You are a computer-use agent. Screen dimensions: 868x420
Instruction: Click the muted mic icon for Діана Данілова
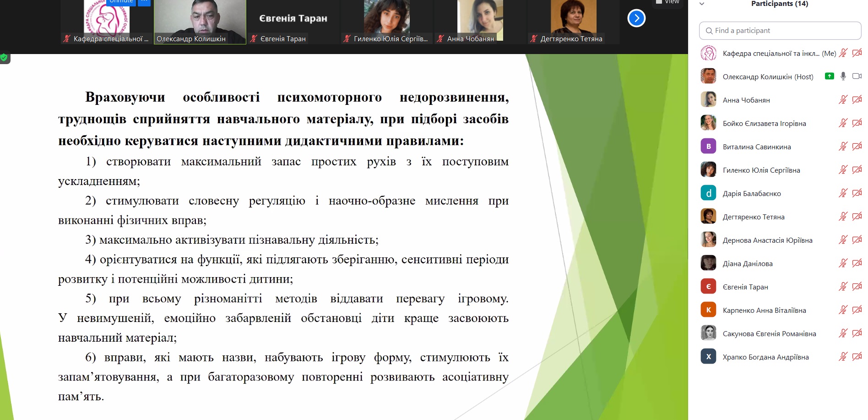point(843,263)
